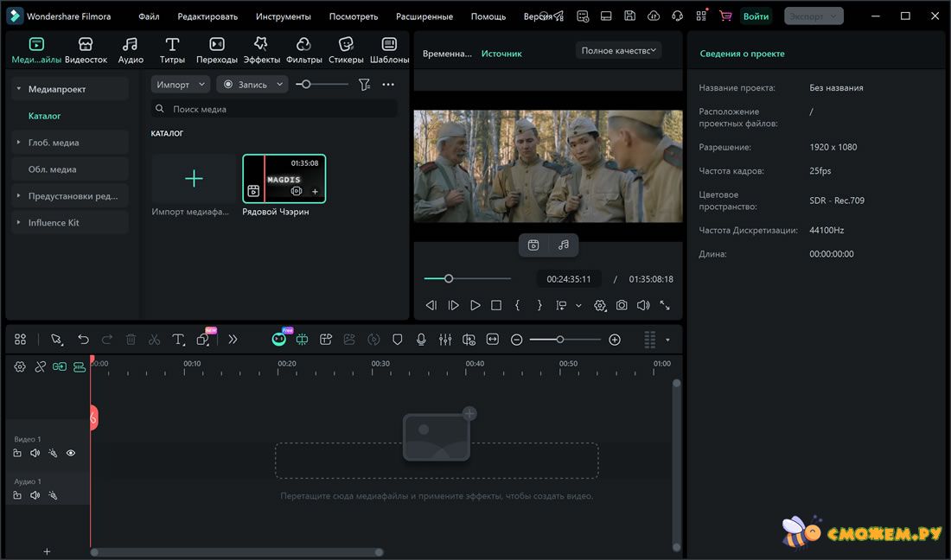
Task: Click the play button in preview
Action: click(475, 305)
